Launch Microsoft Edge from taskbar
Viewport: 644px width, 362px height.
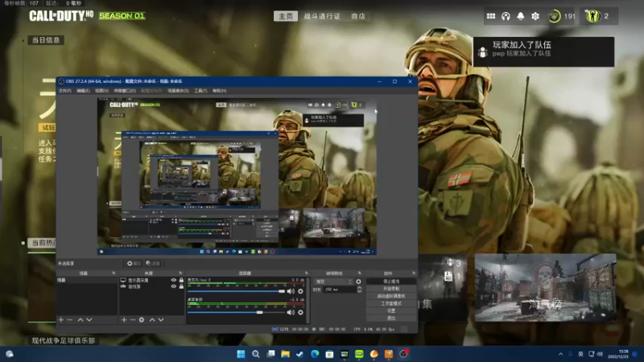[x=315, y=354]
